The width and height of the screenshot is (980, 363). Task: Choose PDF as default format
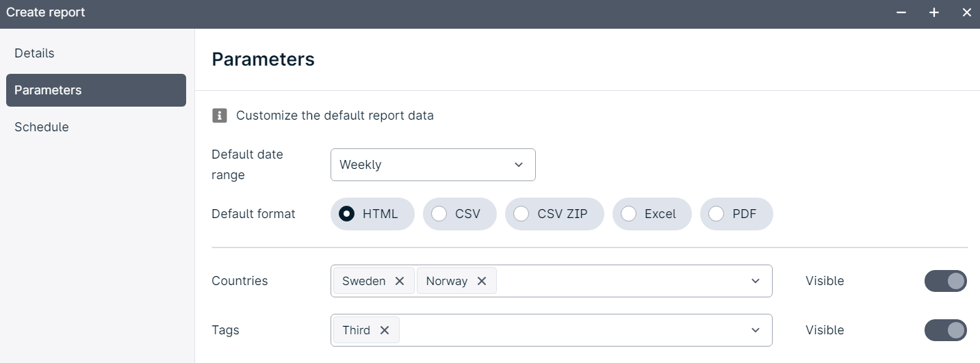736,214
